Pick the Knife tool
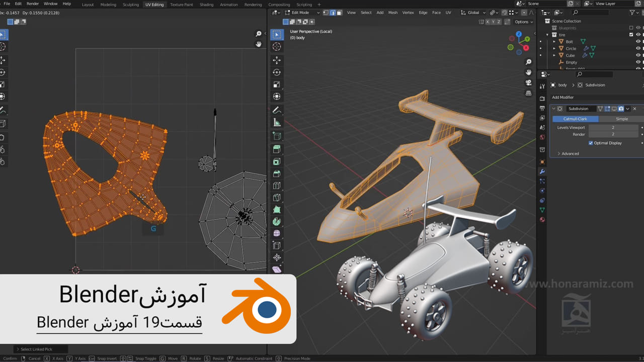644x362 pixels. click(x=277, y=198)
